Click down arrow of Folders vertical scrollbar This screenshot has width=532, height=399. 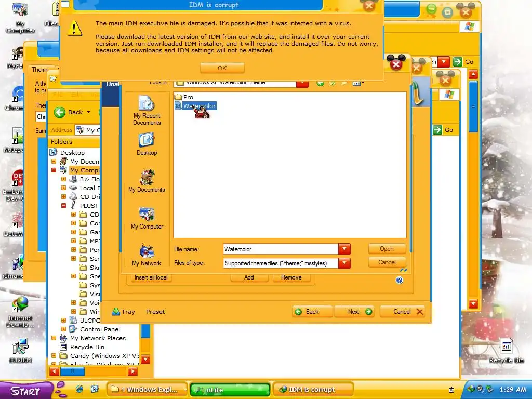pyautogui.click(x=145, y=359)
